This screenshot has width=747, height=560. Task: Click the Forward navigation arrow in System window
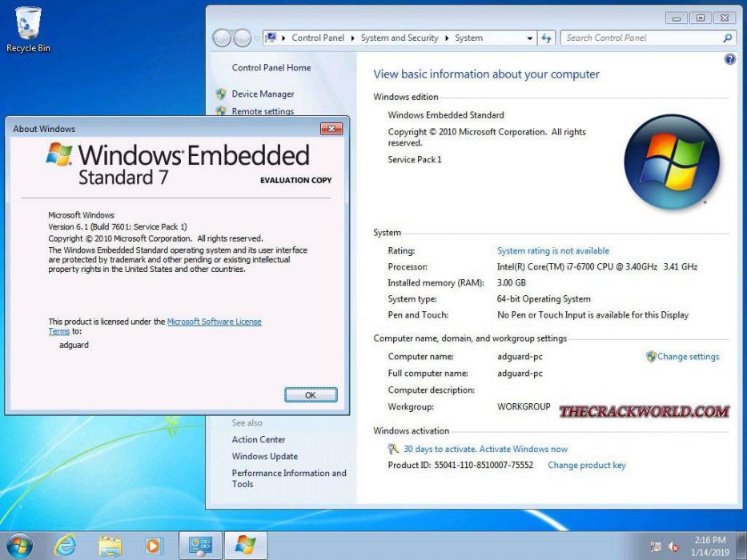[243, 38]
